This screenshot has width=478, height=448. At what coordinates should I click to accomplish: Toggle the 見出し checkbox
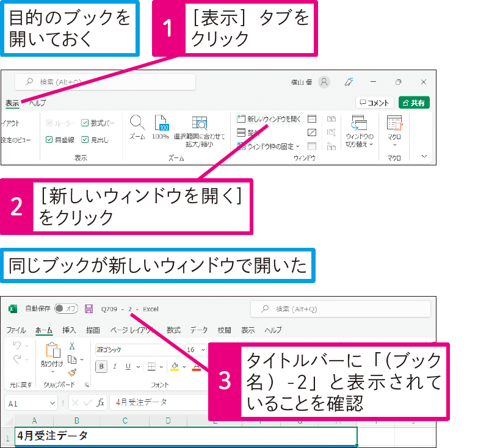85,140
